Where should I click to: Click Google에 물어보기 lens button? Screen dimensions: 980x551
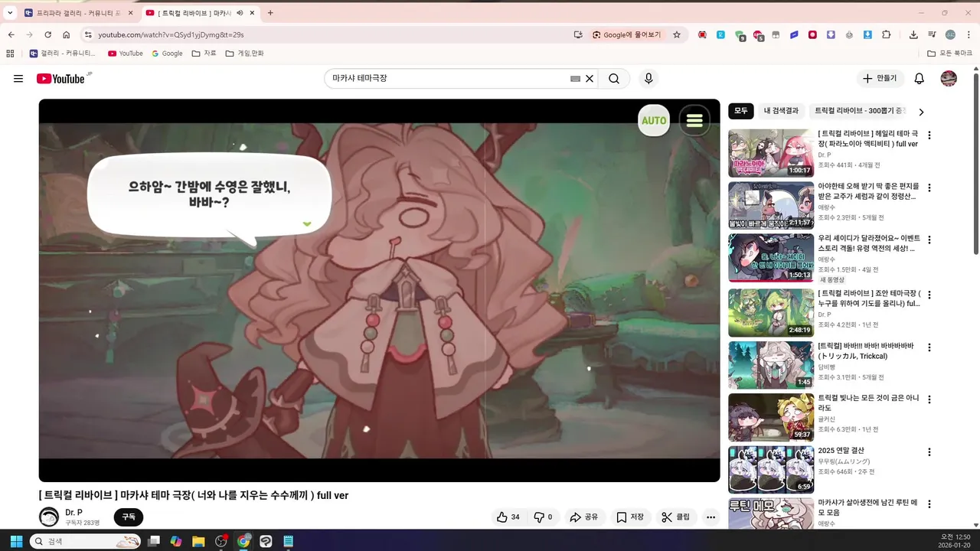(x=627, y=34)
